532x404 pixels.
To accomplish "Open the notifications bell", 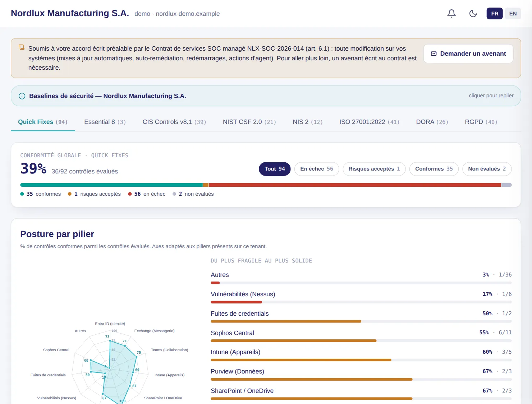I will (451, 14).
